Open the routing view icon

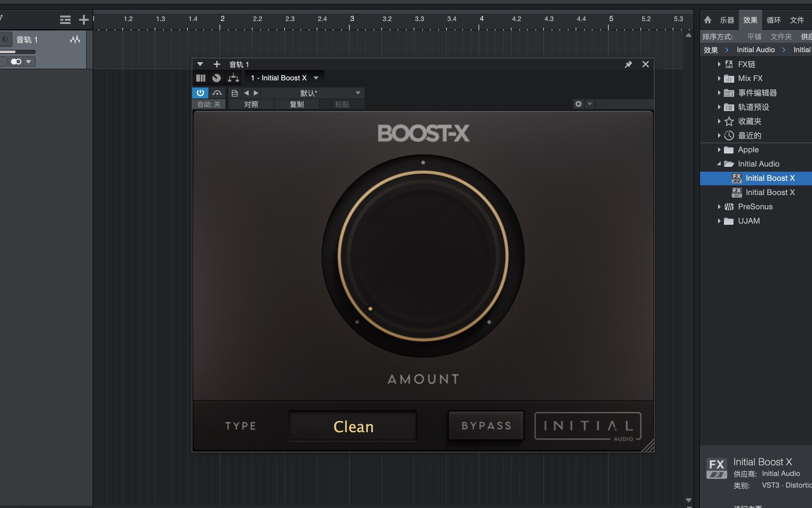(233, 78)
